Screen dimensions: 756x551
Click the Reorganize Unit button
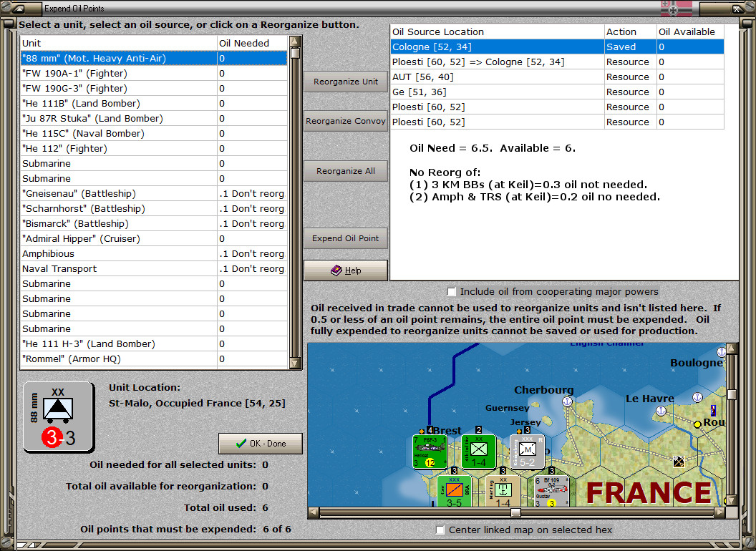tap(346, 82)
